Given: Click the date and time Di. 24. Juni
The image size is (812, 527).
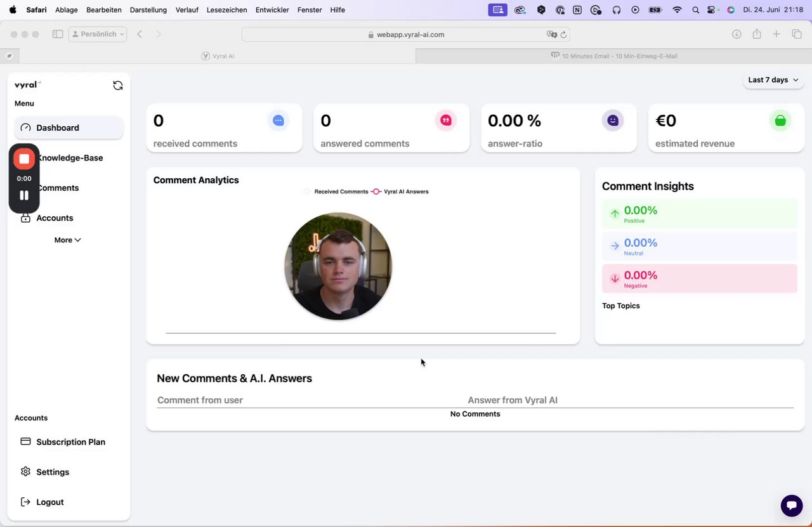Looking at the screenshot, I should [x=773, y=10].
